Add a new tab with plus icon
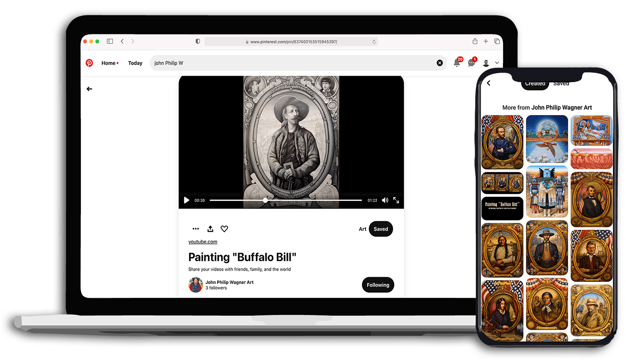The width and height of the screenshot is (640, 364). click(486, 41)
